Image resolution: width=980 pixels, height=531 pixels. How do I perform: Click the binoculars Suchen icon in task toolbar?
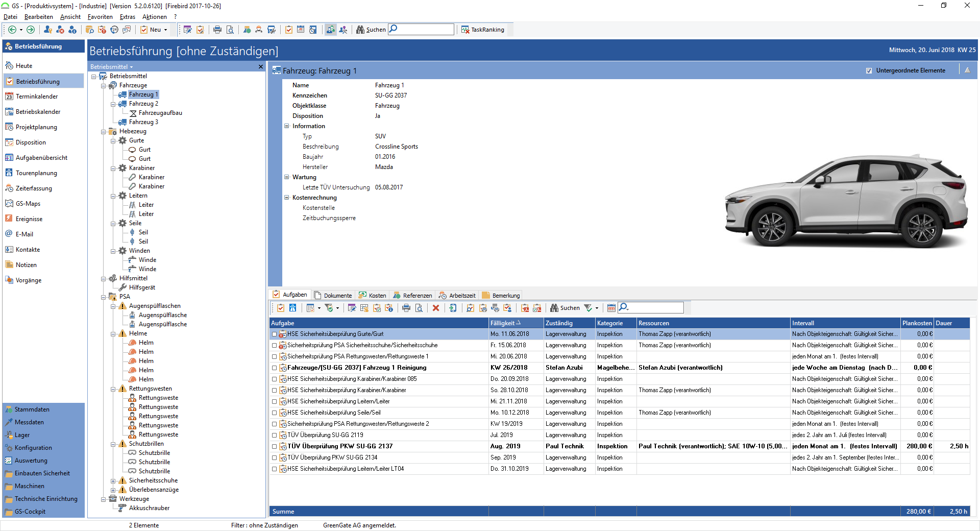554,308
